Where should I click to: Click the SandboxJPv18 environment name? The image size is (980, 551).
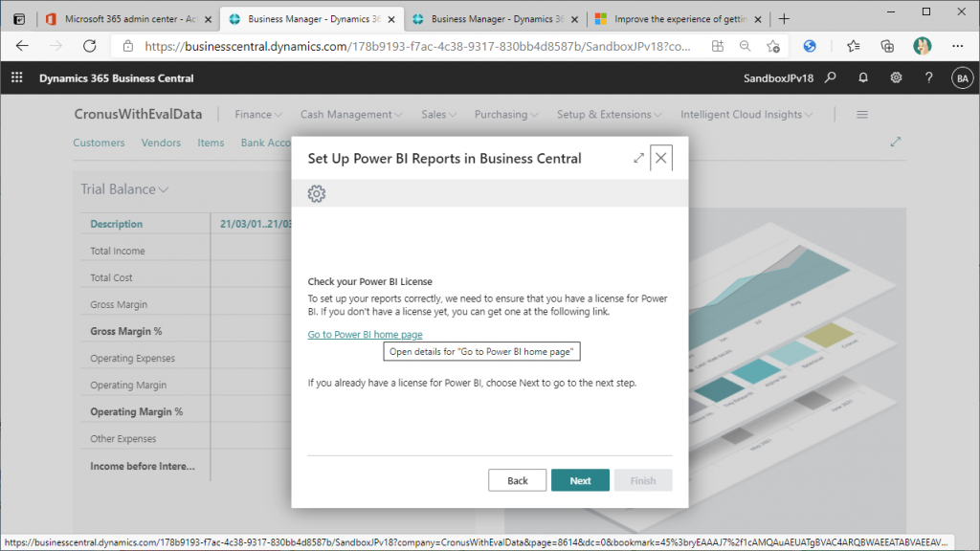[778, 78]
